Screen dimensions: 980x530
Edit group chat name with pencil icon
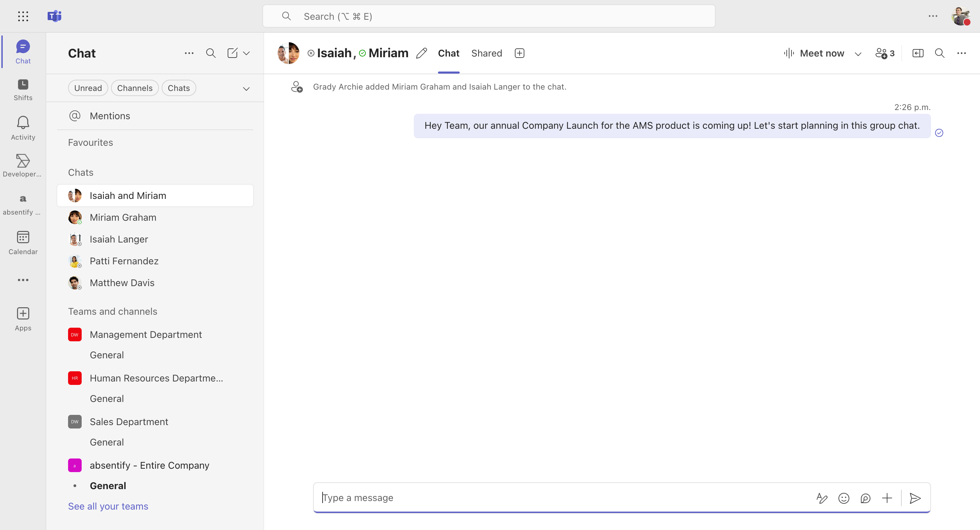(x=422, y=53)
